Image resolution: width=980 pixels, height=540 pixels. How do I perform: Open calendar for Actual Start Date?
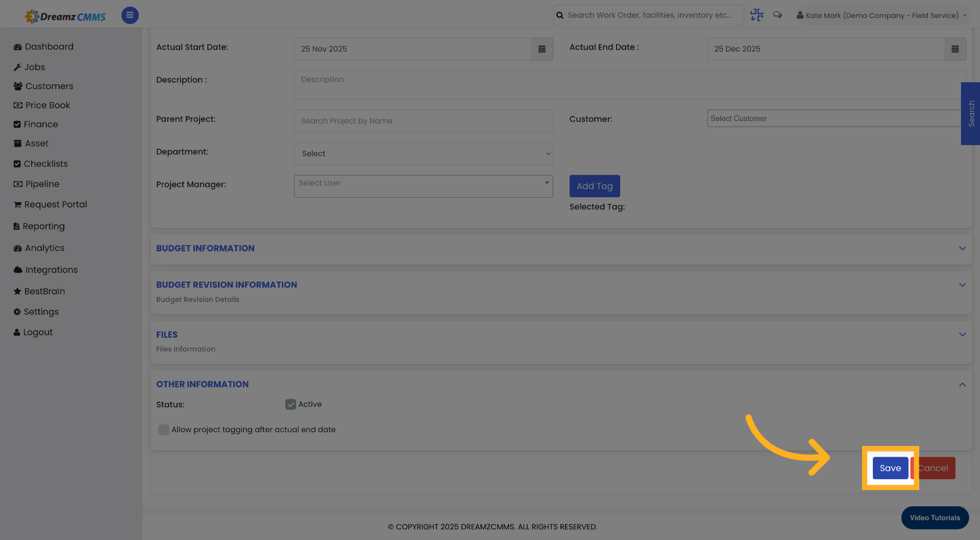pyautogui.click(x=542, y=49)
